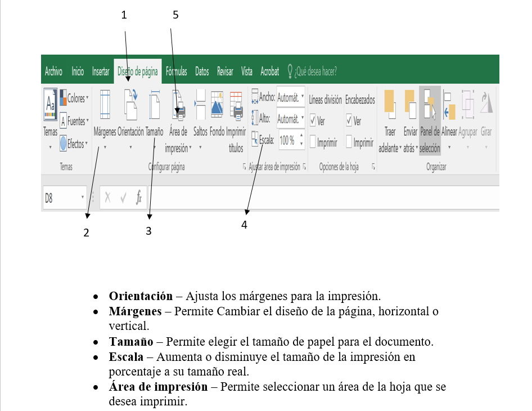This screenshot has width=532, height=411.
Task: Expand the Orientación dropdown arrow
Action: tap(130, 148)
